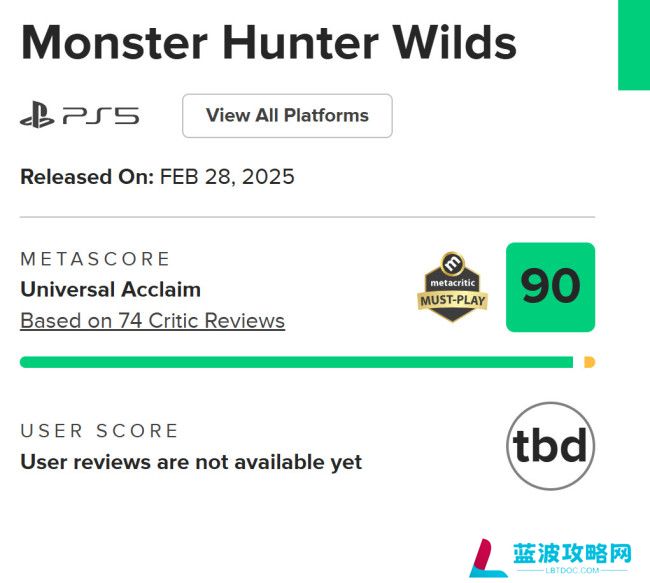Viewport: 650px width, 583px height.
Task: Click the green score distribution bar
Action: click(296, 362)
